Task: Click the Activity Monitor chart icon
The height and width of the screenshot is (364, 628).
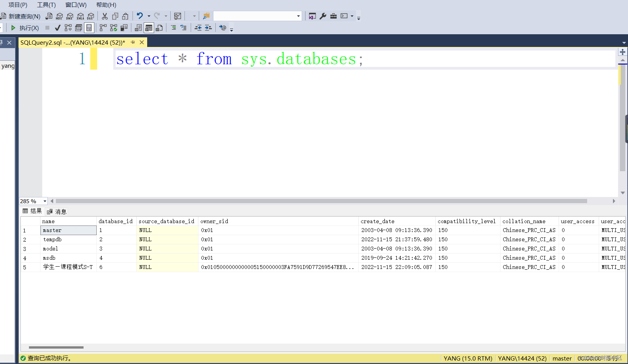Action: pyautogui.click(x=178, y=16)
